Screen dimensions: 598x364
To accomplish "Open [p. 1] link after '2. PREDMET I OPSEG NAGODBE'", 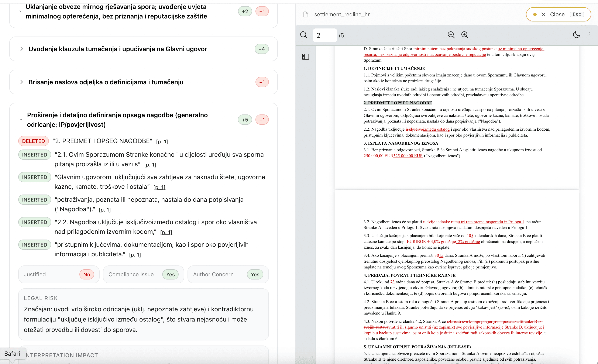I will [x=162, y=142].
